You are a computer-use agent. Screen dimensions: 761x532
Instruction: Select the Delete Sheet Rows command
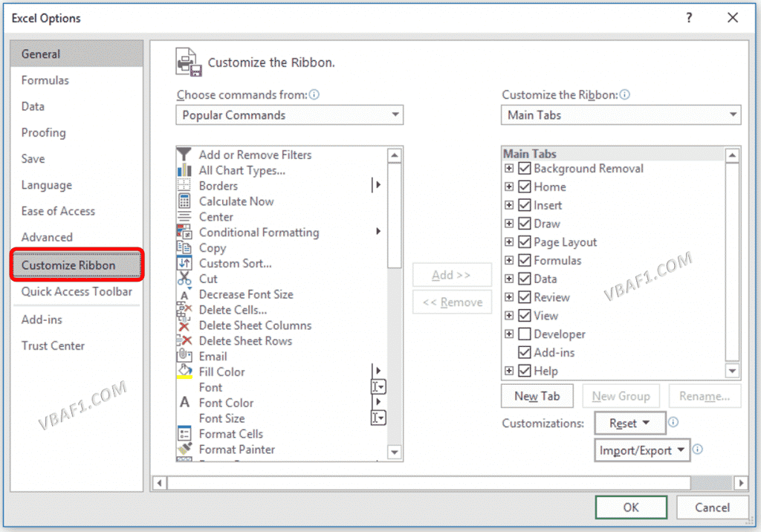(246, 340)
